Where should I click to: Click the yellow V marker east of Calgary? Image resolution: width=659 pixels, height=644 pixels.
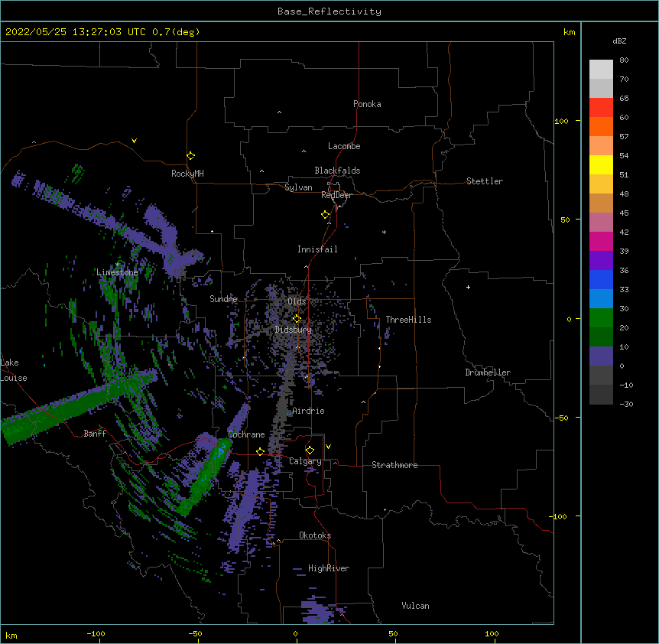click(328, 447)
